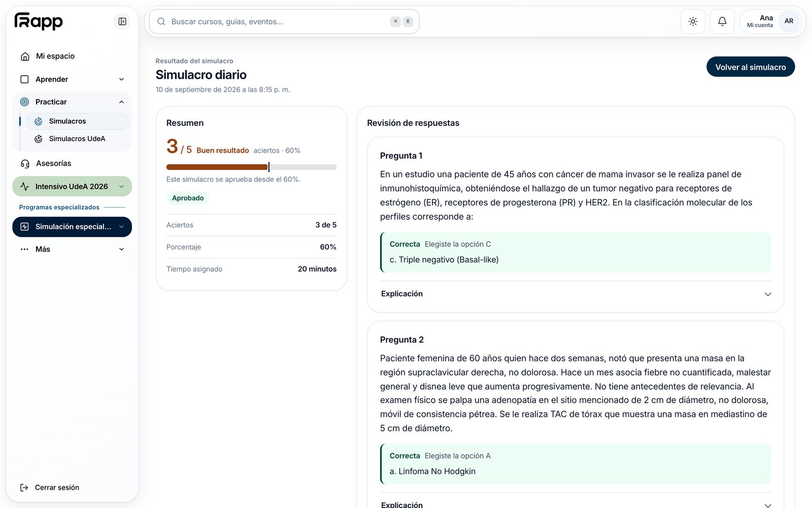Click "20 minutos" value
Screen dimensions: 812x508
[x=317, y=269]
